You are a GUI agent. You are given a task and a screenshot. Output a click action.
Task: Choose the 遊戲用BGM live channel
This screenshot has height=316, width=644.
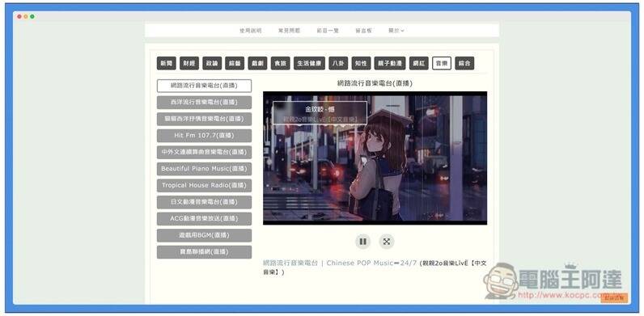204,235
